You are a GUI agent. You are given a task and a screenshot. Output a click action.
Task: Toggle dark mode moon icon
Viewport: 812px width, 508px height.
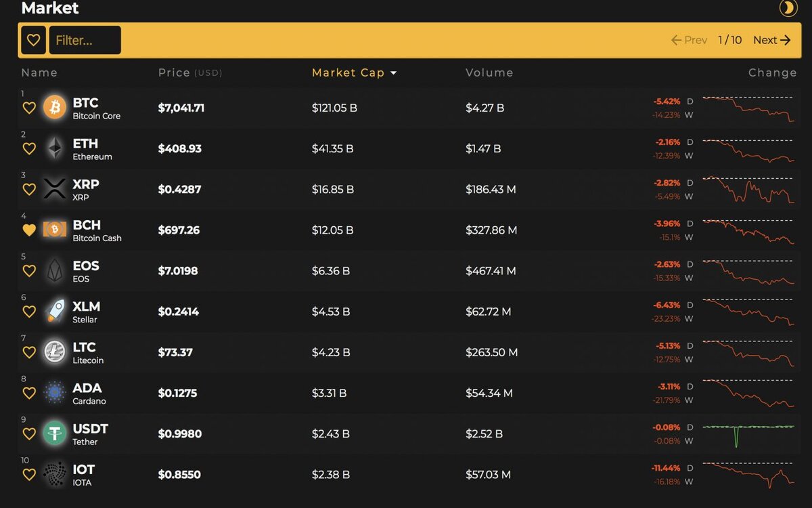pos(788,8)
